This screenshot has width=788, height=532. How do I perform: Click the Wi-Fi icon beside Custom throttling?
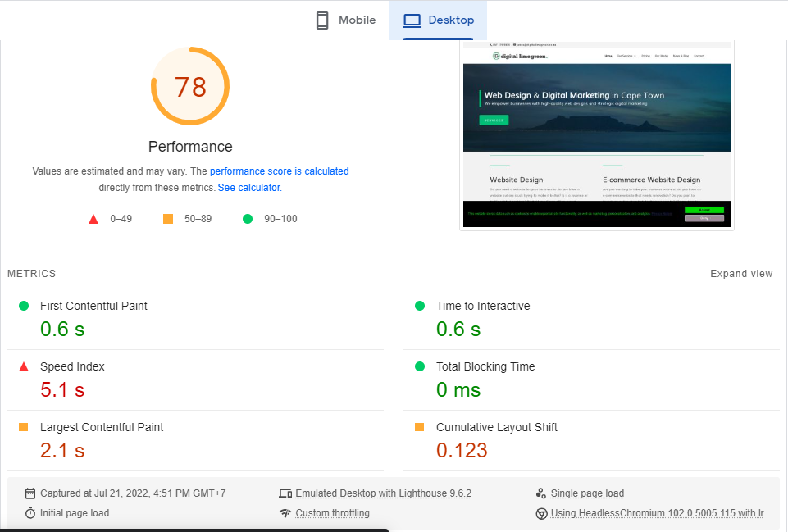point(285,513)
